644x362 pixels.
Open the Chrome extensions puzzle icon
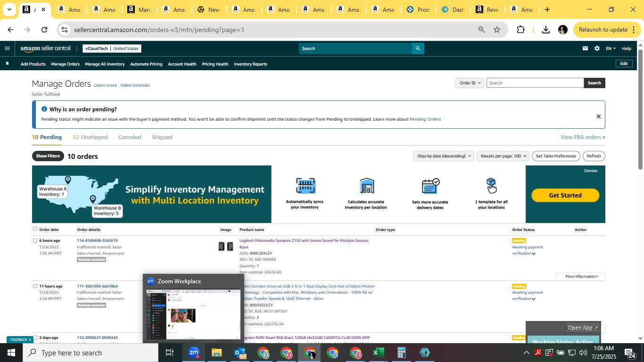520,30
